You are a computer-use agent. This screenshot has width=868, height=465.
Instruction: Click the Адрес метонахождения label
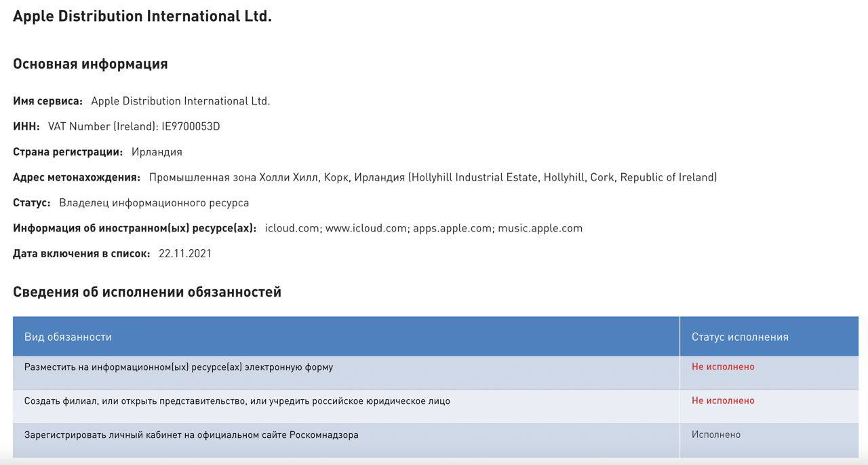coord(77,177)
